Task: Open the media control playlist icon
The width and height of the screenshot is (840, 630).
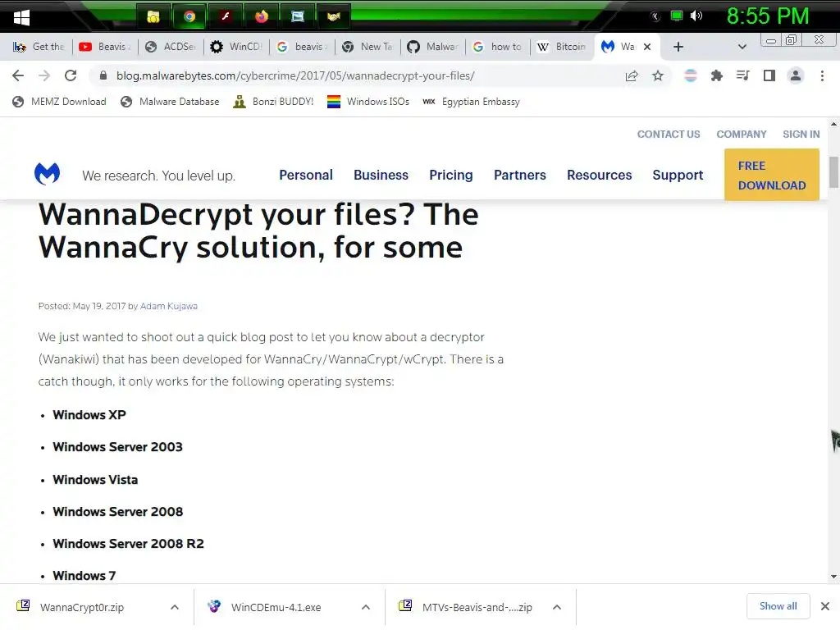Action: pyautogui.click(x=742, y=75)
